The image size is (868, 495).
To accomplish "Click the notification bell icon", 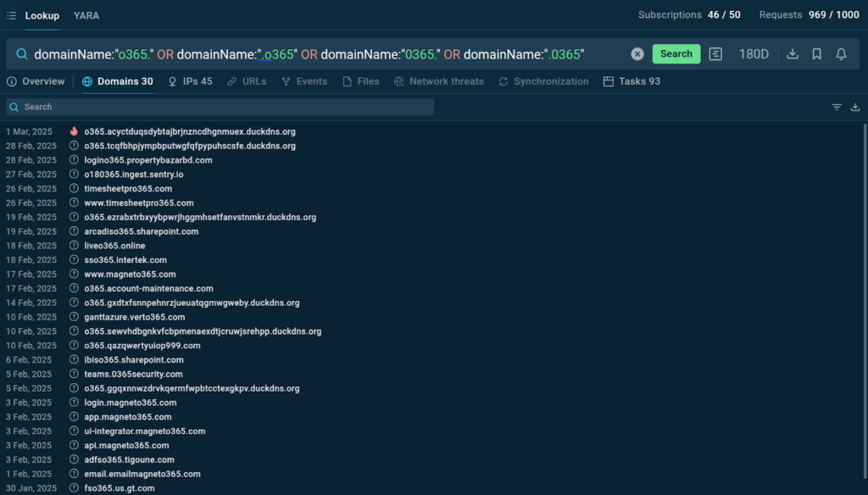I will pyautogui.click(x=841, y=54).
